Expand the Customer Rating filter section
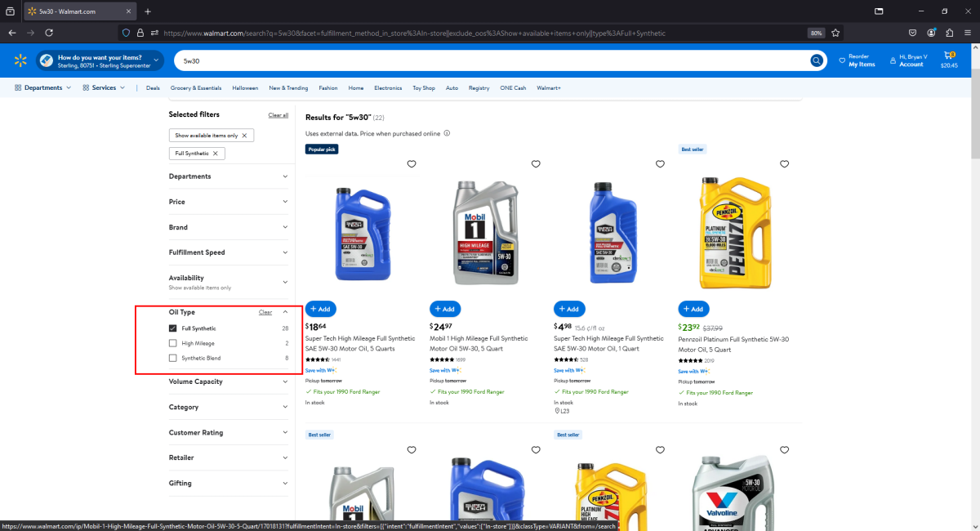 (x=229, y=432)
